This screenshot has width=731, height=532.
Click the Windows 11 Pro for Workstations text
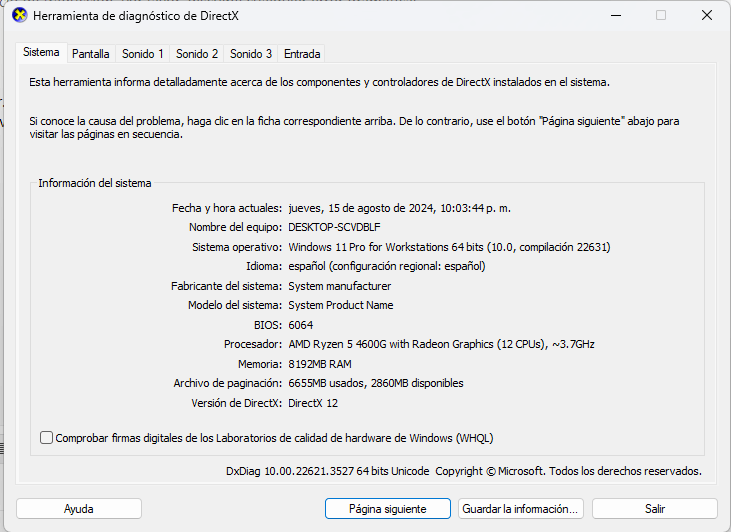tap(449, 247)
